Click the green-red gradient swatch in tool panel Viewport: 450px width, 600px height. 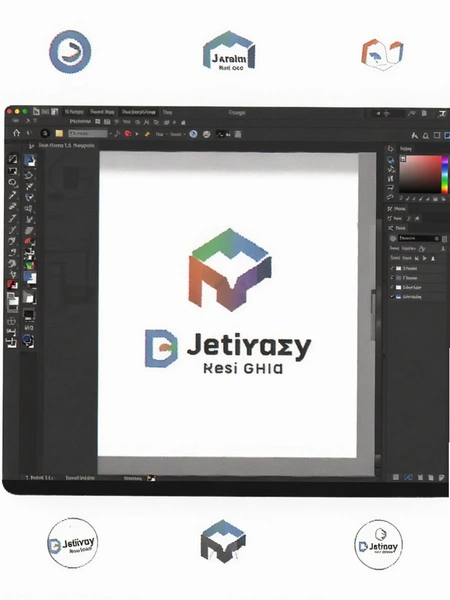pyautogui.click(x=29, y=265)
